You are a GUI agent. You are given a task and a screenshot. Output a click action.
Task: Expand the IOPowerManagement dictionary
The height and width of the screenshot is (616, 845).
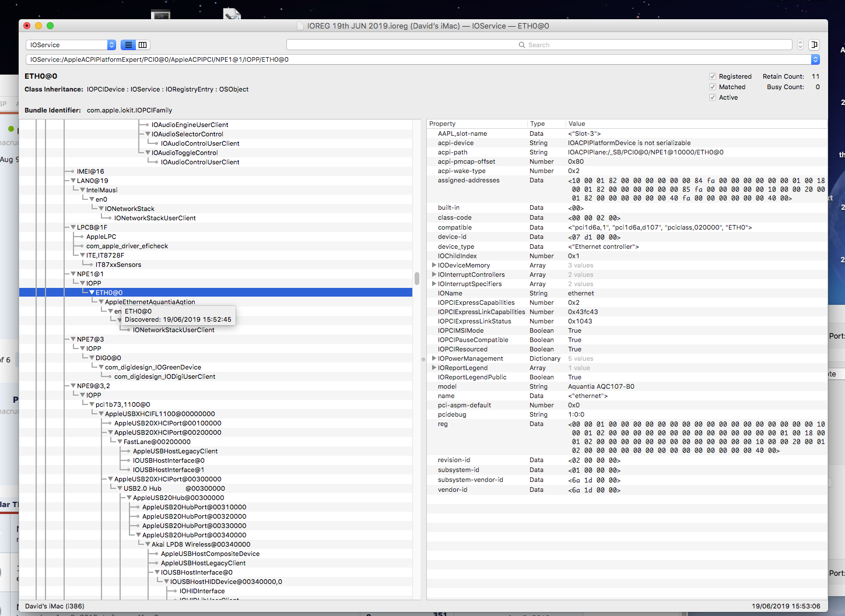pos(434,358)
